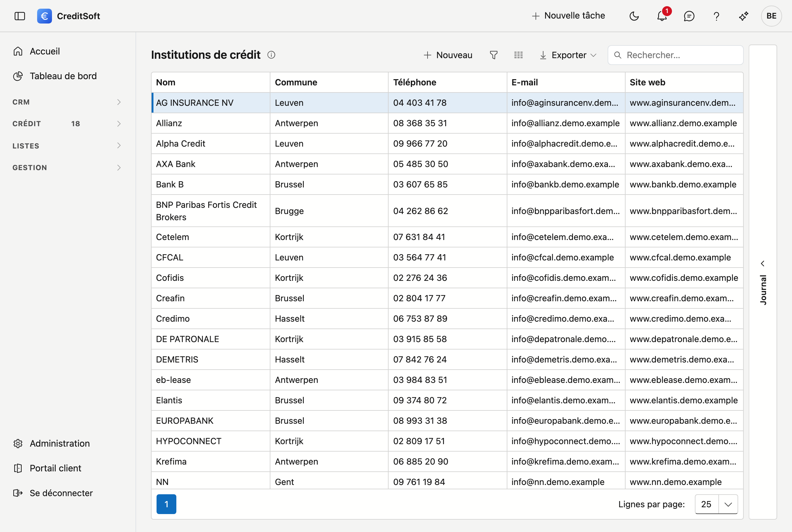Expand the Journal side panel chevron

pyautogui.click(x=763, y=264)
